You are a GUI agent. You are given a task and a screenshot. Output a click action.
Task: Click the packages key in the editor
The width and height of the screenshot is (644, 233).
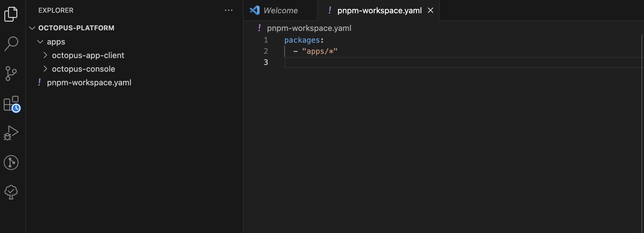tap(302, 40)
